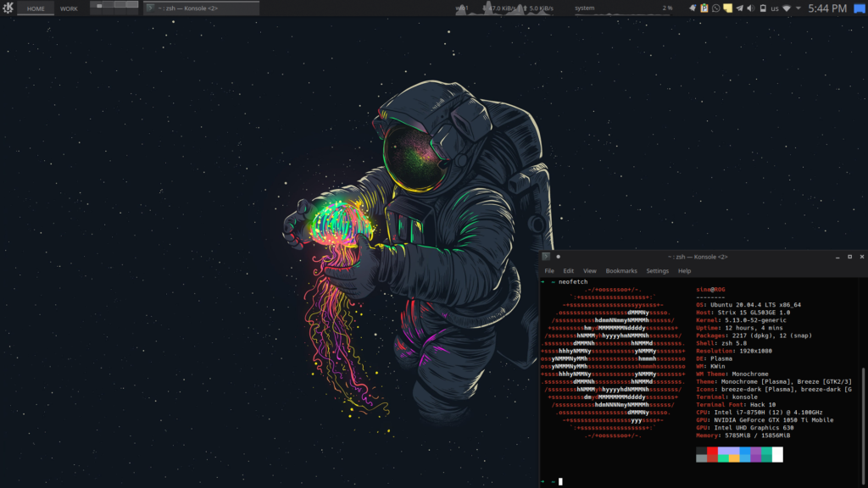Click the 5:44 PM clock
The image size is (868, 488).
click(827, 8)
